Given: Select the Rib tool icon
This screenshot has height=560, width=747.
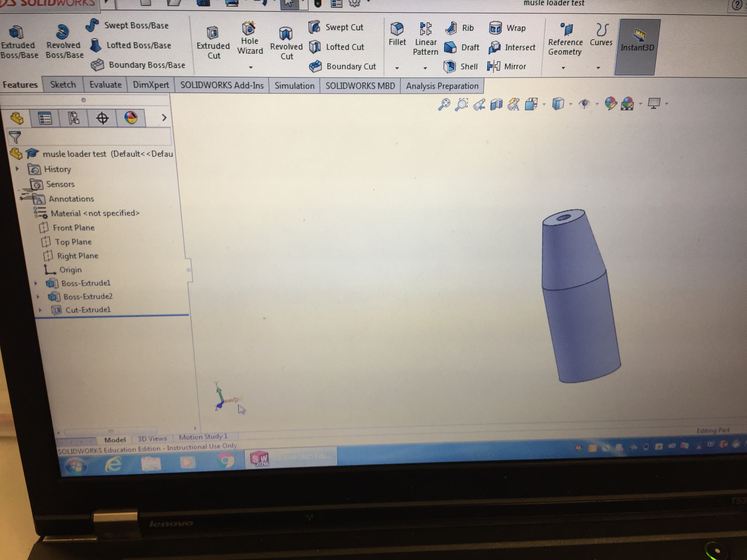Looking at the screenshot, I should [451, 28].
